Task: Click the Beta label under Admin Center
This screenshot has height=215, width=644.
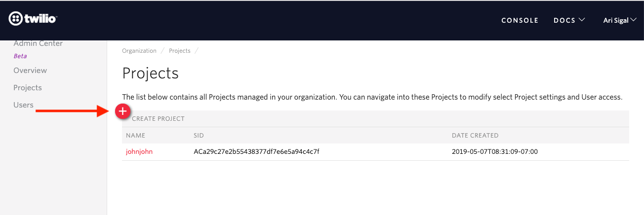Action: (x=20, y=56)
